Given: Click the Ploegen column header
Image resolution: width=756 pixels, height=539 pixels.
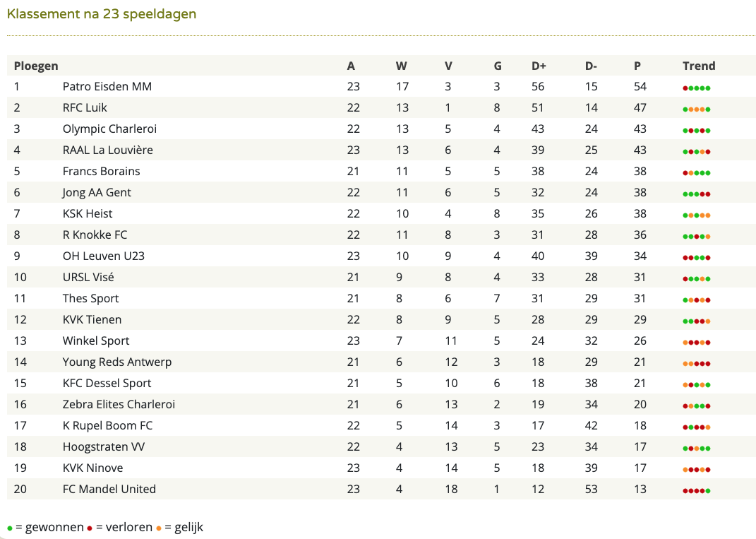Looking at the screenshot, I should pos(36,66).
